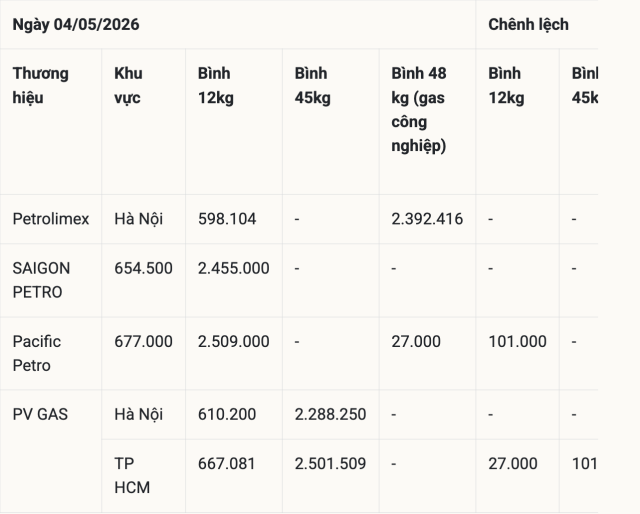
Task: Click the Thương hiệu column header
Action: 51,122
